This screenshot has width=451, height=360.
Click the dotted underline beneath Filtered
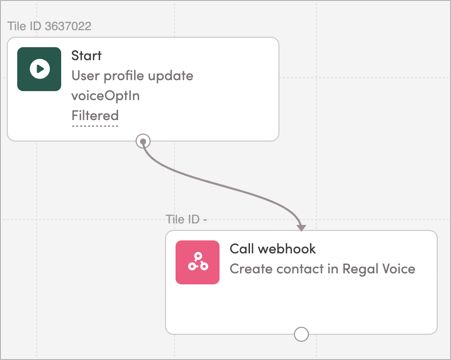(95, 126)
